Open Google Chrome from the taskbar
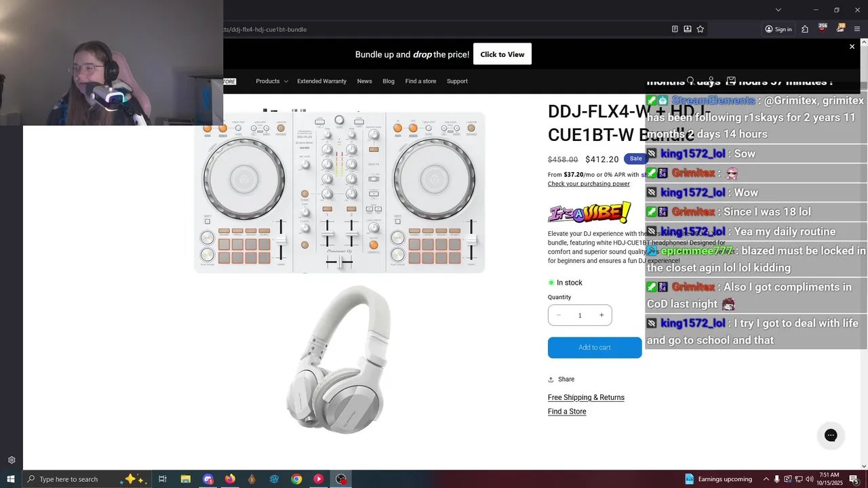The width and height of the screenshot is (868, 488). click(x=296, y=479)
